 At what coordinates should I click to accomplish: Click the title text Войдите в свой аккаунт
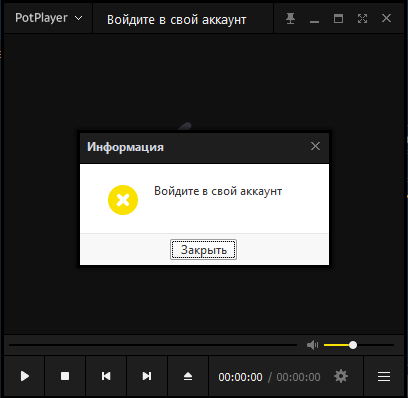click(176, 20)
